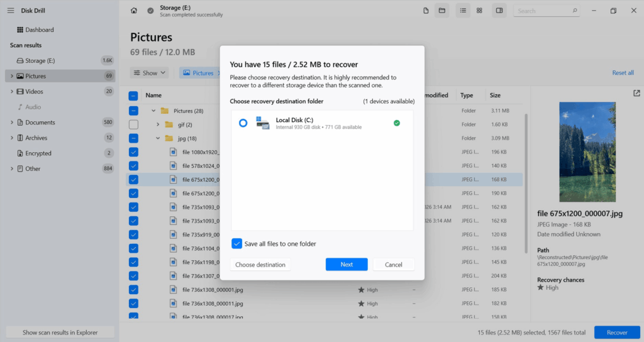
Task: Click the Other category icon in sidebar
Action: (19, 168)
